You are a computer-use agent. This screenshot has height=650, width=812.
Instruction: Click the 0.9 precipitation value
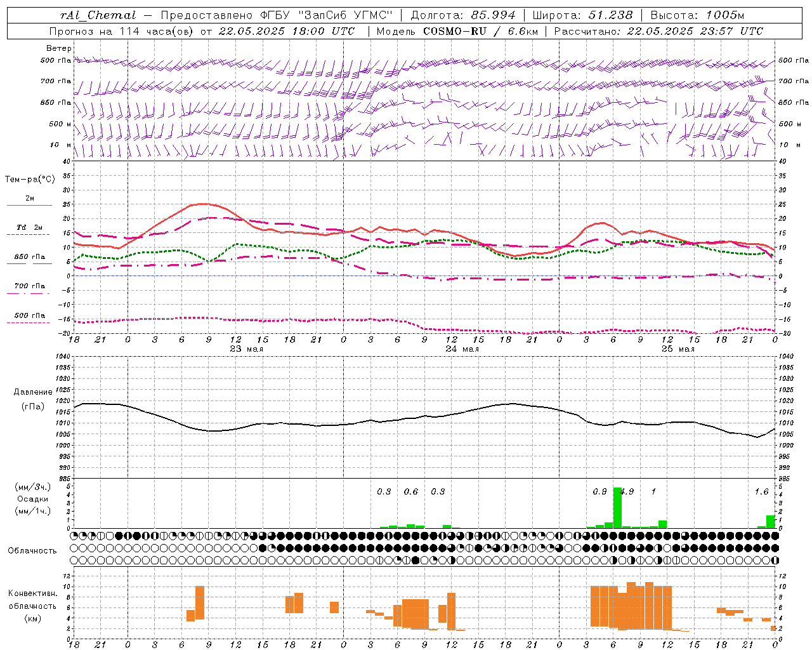(599, 491)
